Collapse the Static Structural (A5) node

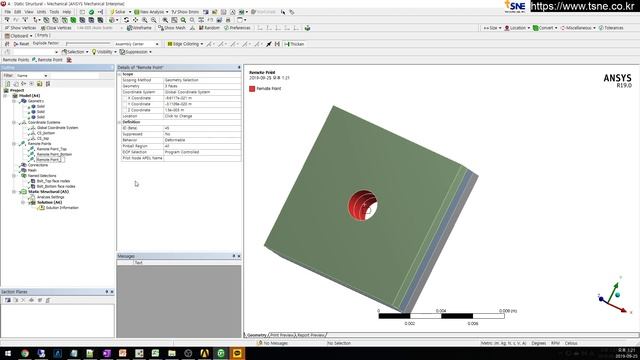point(14,191)
